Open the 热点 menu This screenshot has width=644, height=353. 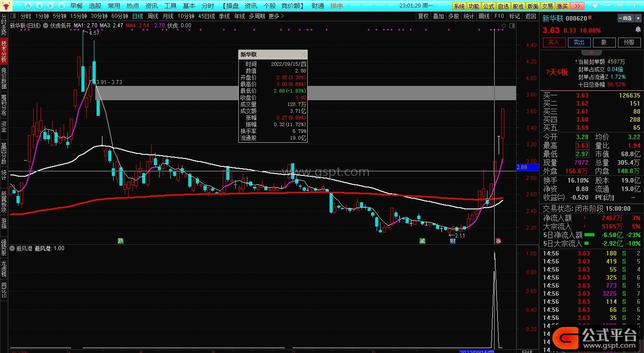point(133,6)
